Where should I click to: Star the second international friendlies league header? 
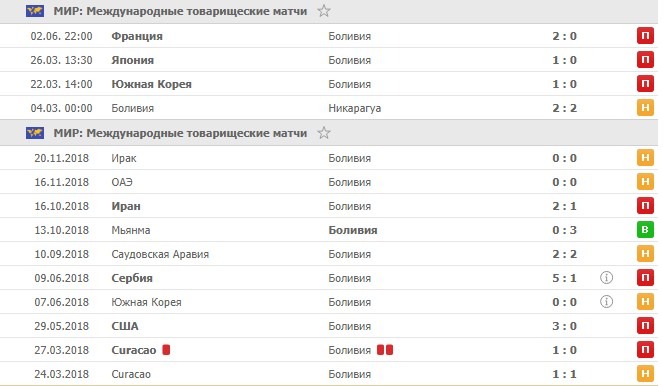tap(324, 133)
